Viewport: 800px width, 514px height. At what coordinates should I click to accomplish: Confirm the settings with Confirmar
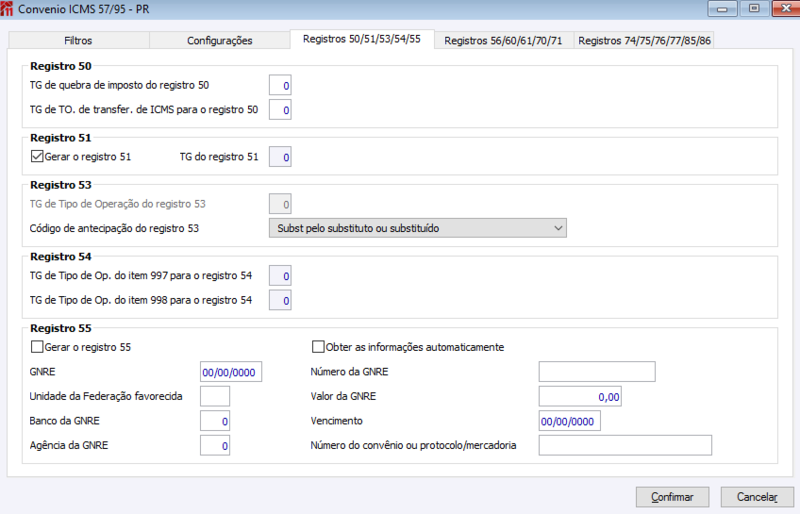tap(672, 497)
